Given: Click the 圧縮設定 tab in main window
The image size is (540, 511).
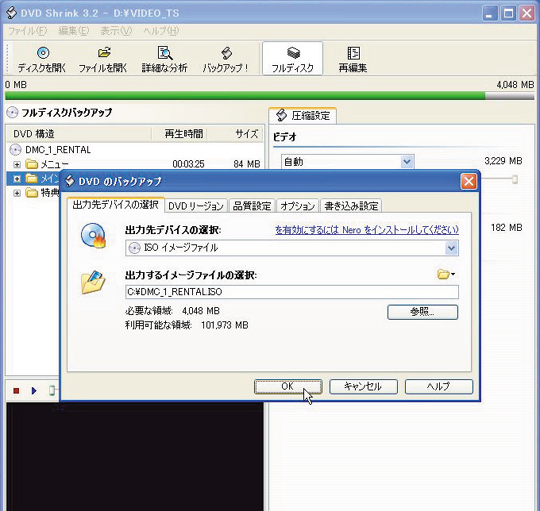Looking at the screenshot, I should 303,115.
